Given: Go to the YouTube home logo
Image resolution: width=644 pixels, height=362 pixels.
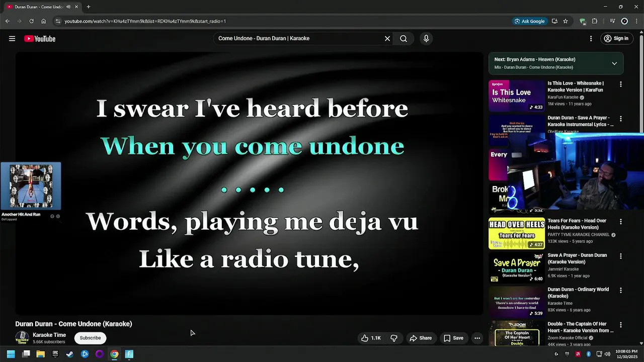Looking at the screenshot, I should tap(40, 39).
